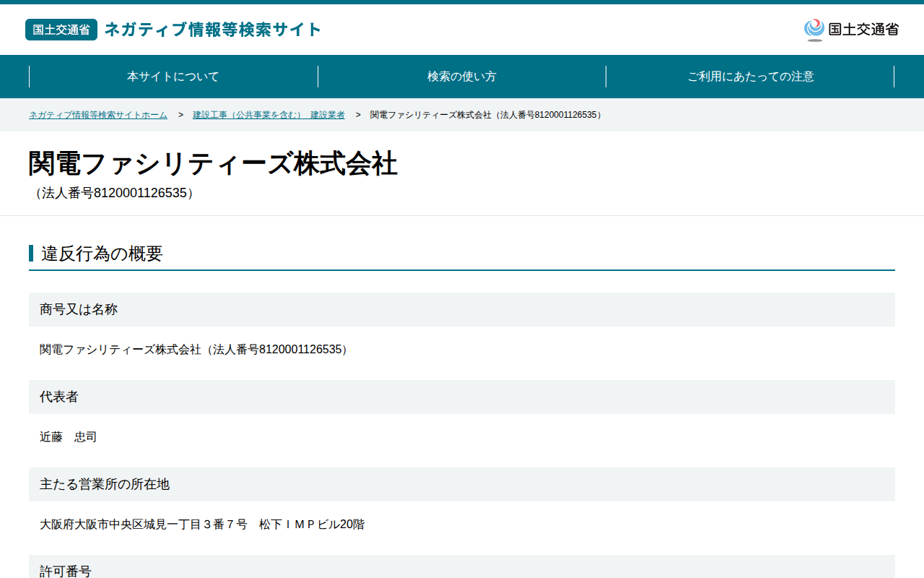Click the 違反行為の概要 section heading
The image size is (924, 578).
coord(102,254)
